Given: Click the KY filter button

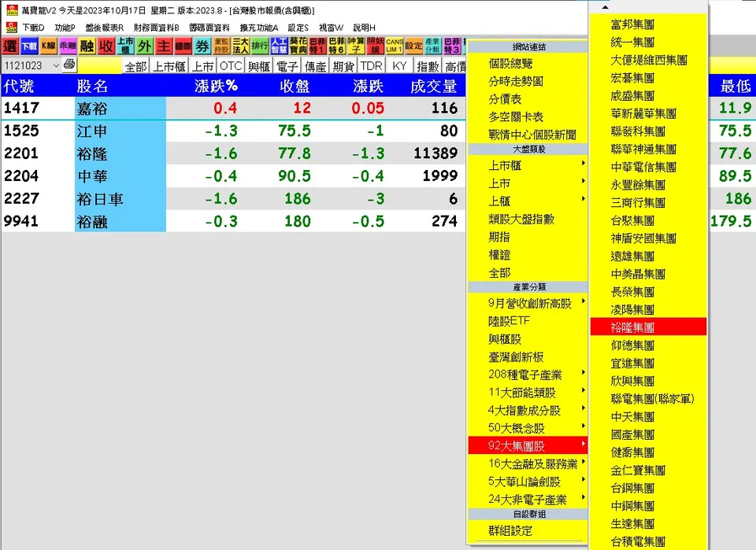Looking at the screenshot, I should pos(399,66).
